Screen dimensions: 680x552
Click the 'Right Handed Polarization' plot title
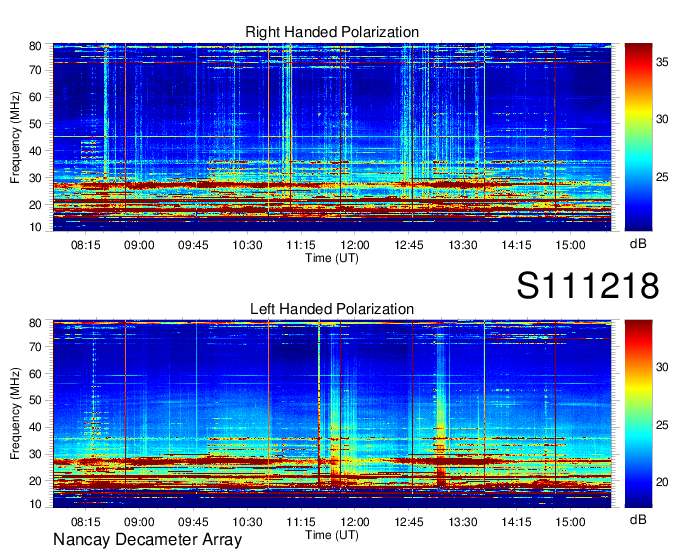point(332,32)
